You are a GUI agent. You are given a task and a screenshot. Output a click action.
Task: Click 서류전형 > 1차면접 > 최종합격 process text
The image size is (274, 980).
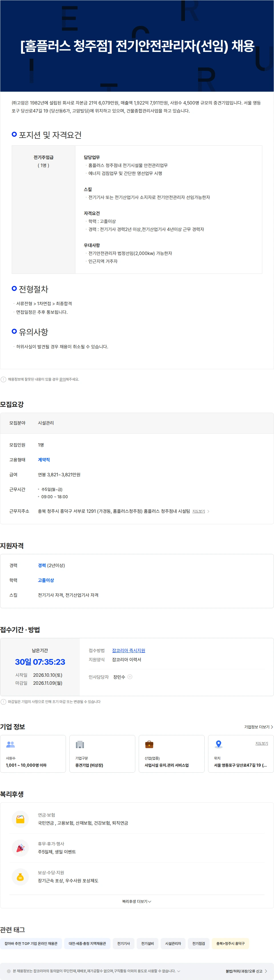(44, 304)
